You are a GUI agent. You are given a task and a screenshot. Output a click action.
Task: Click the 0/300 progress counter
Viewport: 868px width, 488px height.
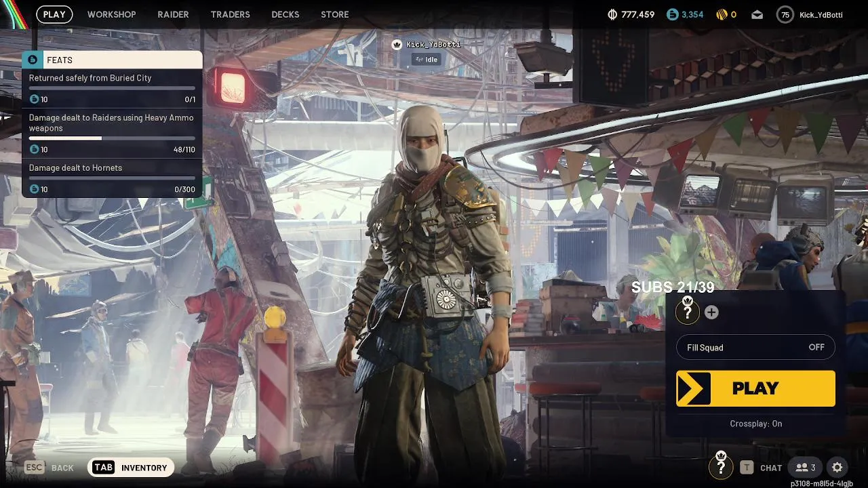[x=185, y=190]
